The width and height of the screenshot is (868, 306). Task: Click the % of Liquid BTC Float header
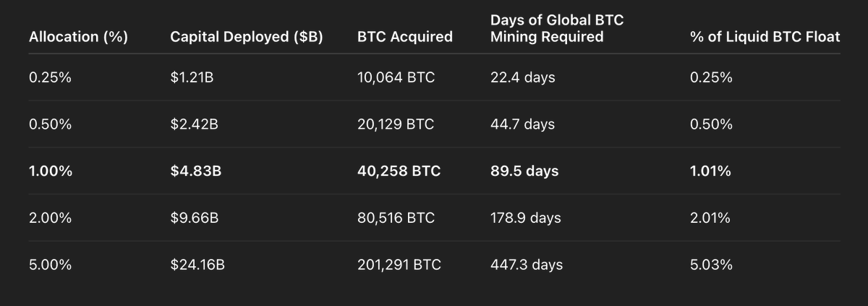[765, 37]
